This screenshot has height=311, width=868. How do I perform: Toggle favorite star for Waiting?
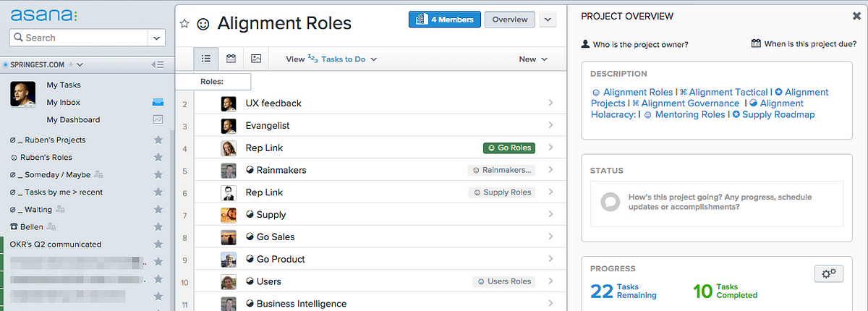pyautogui.click(x=158, y=209)
